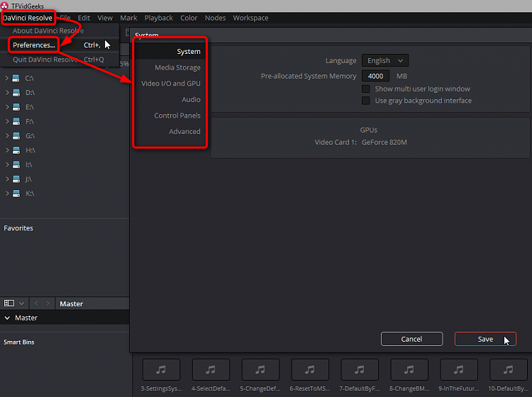This screenshot has width=532, height=397.
Task: Open the bin view options dropdown chevron
Action: tap(22, 303)
